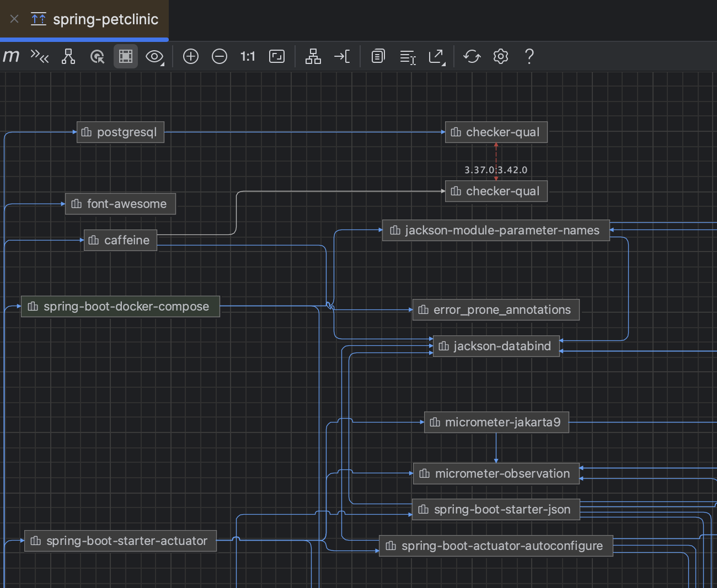Toggle the zoom-to-selection magnifier mode
This screenshot has width=717, height=588.
[x=98, y=56]
